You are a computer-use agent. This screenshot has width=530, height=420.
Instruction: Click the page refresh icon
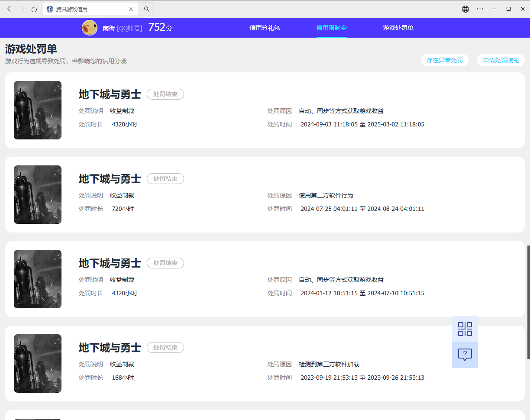34,9
